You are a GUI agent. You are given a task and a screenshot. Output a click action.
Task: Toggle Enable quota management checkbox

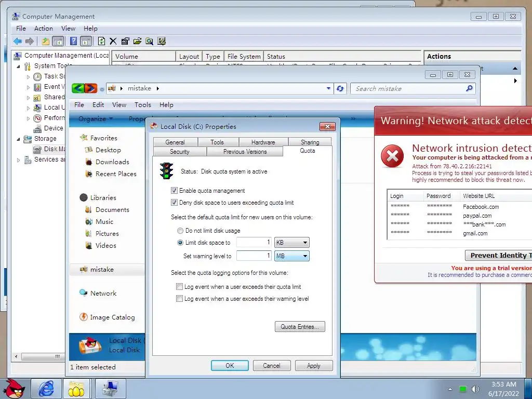click(x=174, y=191)
